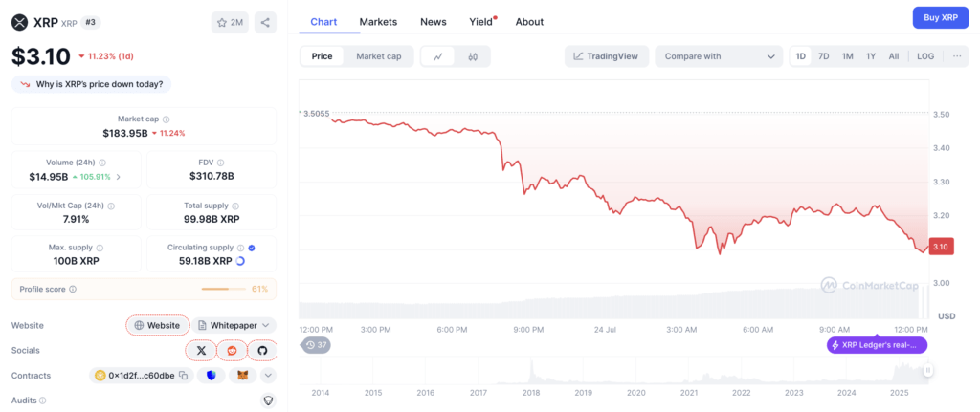The image size is (980, 412).
Task: Click Why is XRP's price down today
Action: click(91, 84)
